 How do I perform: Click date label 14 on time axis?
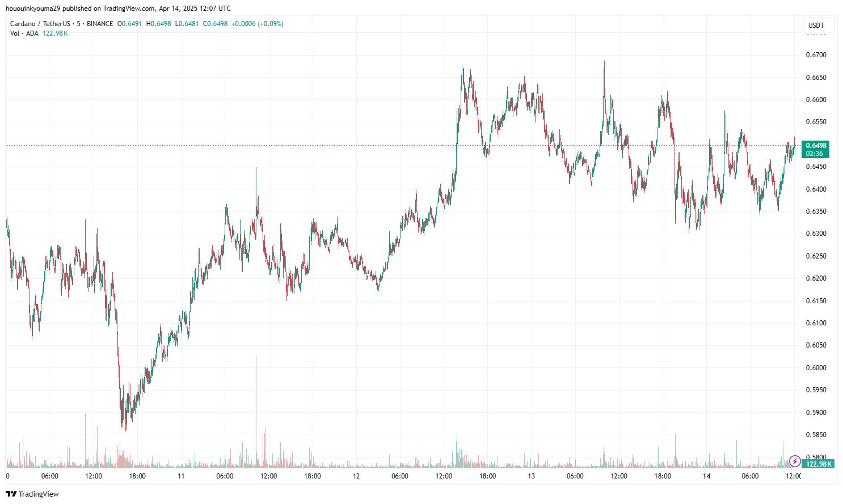tap(706, 476)
